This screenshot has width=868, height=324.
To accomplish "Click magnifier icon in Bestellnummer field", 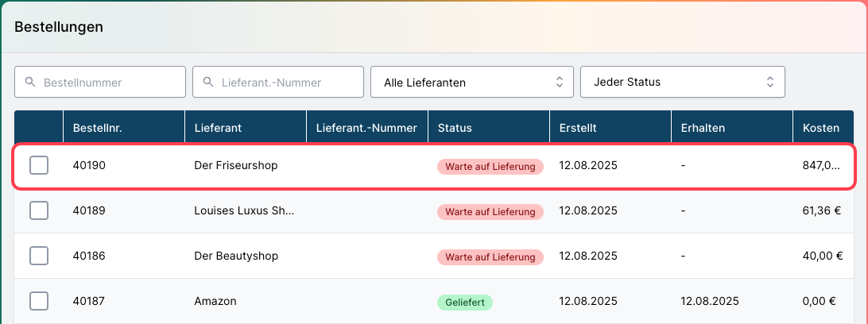I will pyautogui.click(x=30, y=83).
